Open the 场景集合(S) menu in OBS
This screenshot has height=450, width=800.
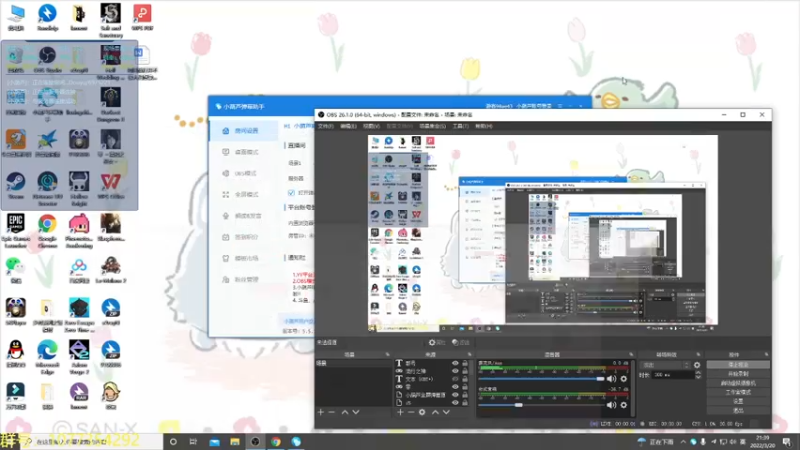coord(432,126)
